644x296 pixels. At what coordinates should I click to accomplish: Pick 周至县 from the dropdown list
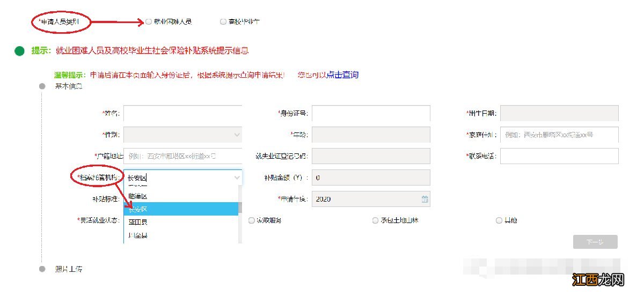(x=181, y=235)
